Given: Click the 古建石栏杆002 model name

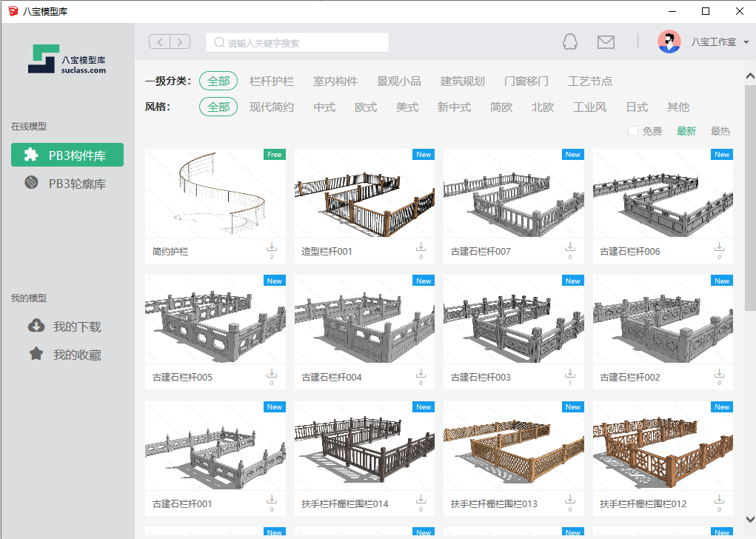Looking at the screenshot, I should click(x=629, y=378).
